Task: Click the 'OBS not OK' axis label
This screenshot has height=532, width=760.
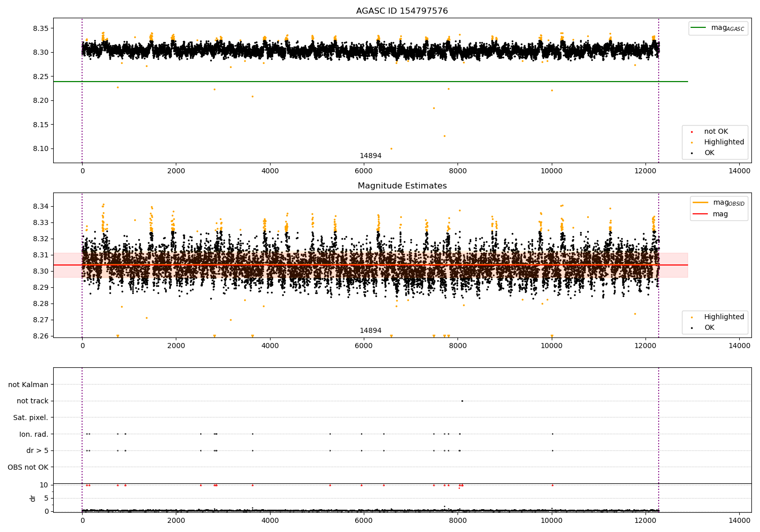Action: 28,467
